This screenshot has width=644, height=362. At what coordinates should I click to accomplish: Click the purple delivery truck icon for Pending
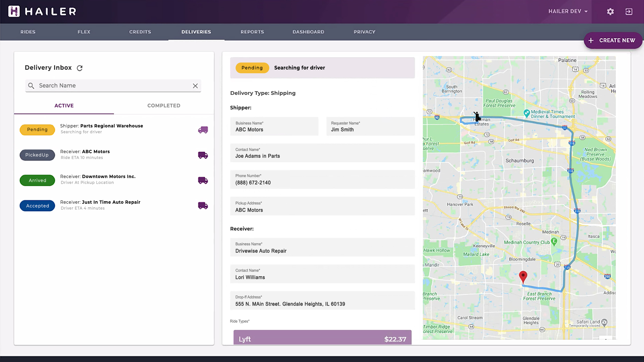203,130
